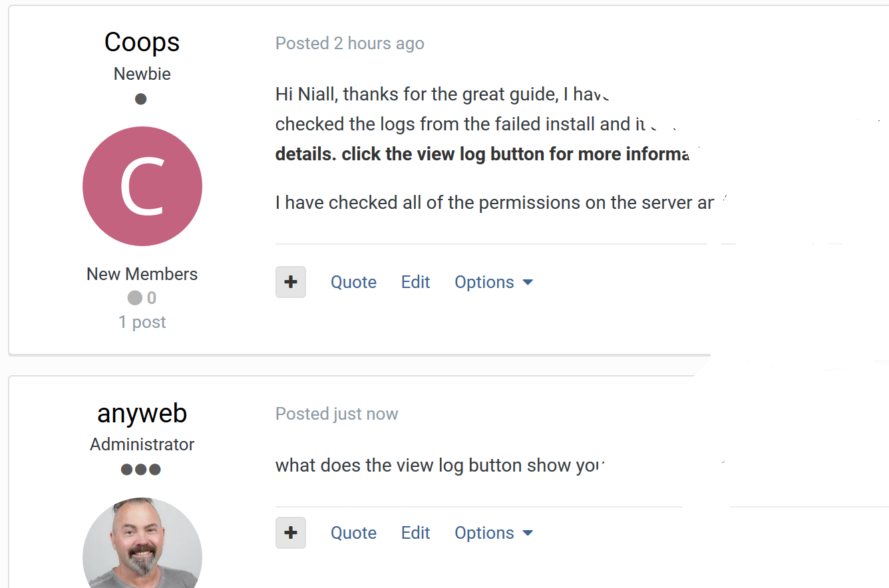The width and height of the screenshot is (889, 588).
Task: View Coops' '1 post' count
Action: [142, 322]
